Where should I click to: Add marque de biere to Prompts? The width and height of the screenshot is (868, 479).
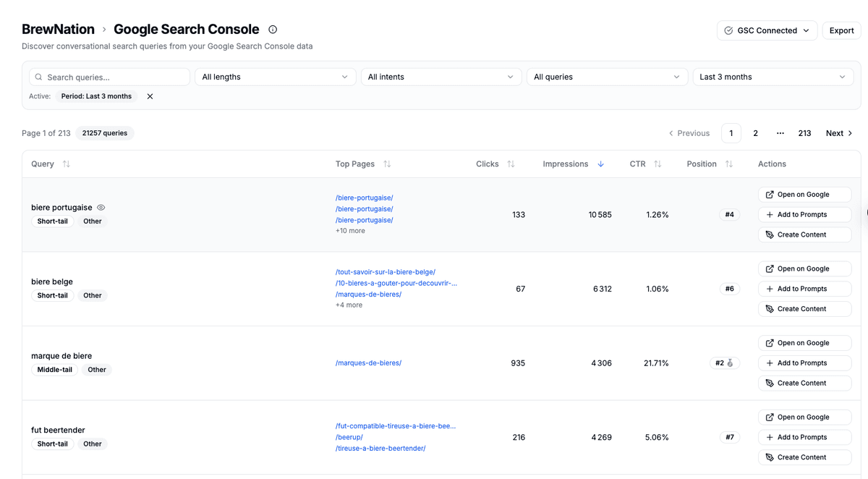pos(804,363)
